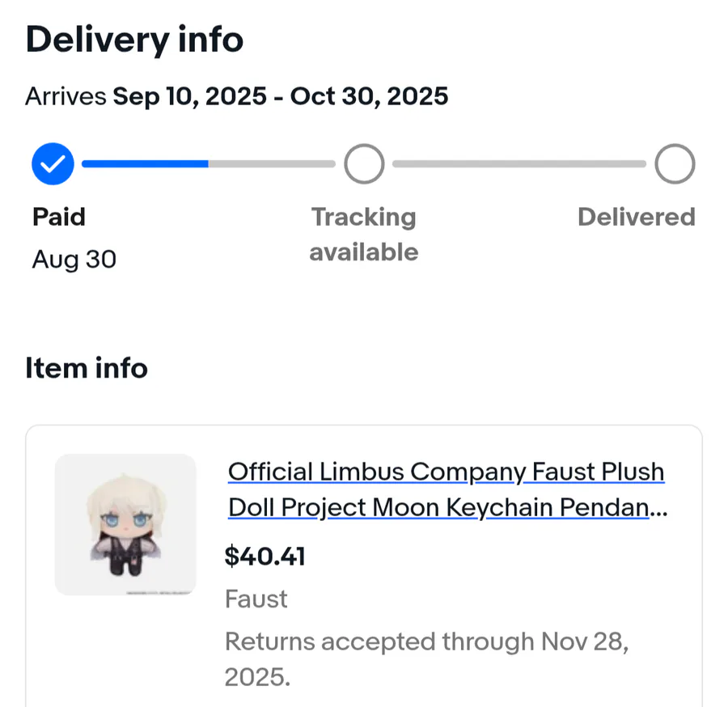Image resolution: width=728 pixels, height=707 pixels.
Task: Click the Sep 10 - Oct 30 arrival dates
Action: (280, 97)
